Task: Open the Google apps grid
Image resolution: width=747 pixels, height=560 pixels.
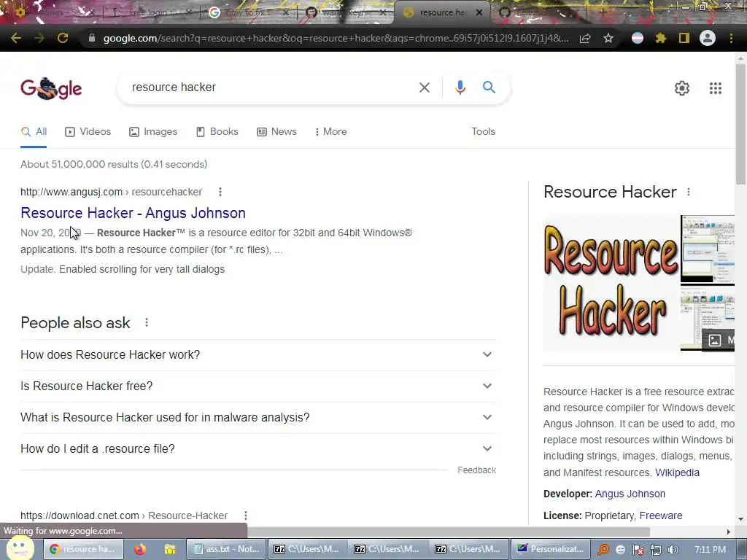Action: 715,88
